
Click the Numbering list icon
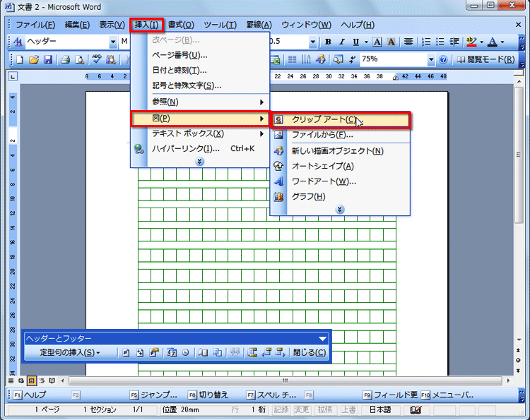[x=426, y=42]
